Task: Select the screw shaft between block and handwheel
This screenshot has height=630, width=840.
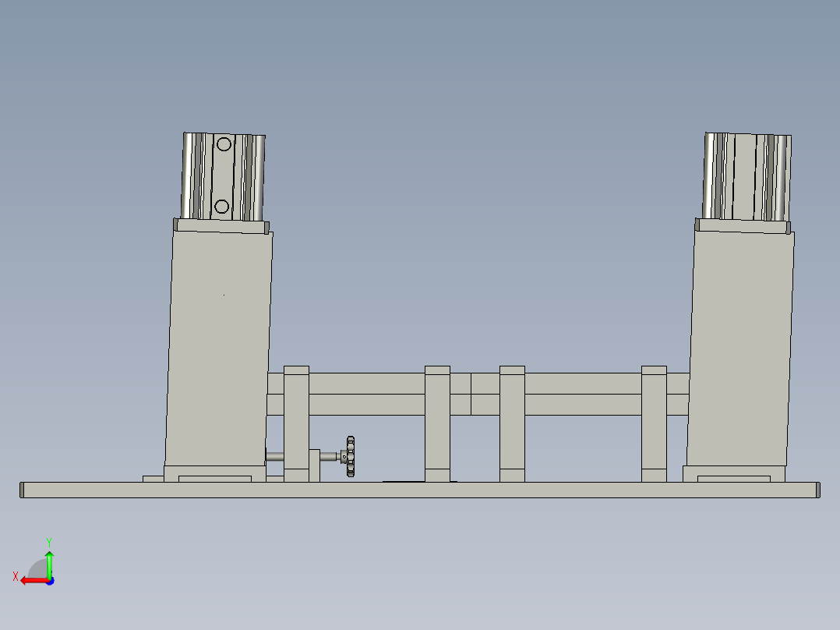Action: click(x=329, y=457)
